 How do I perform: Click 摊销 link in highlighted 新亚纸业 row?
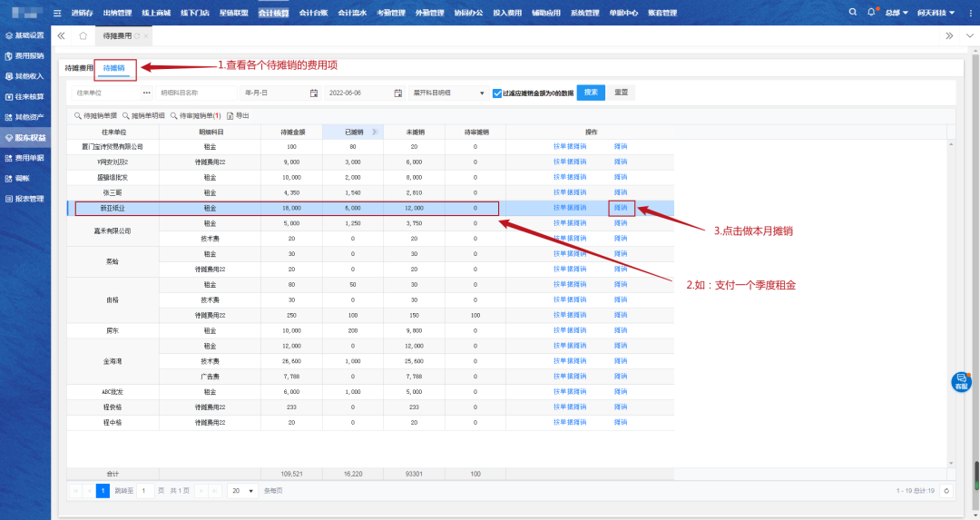621,208
